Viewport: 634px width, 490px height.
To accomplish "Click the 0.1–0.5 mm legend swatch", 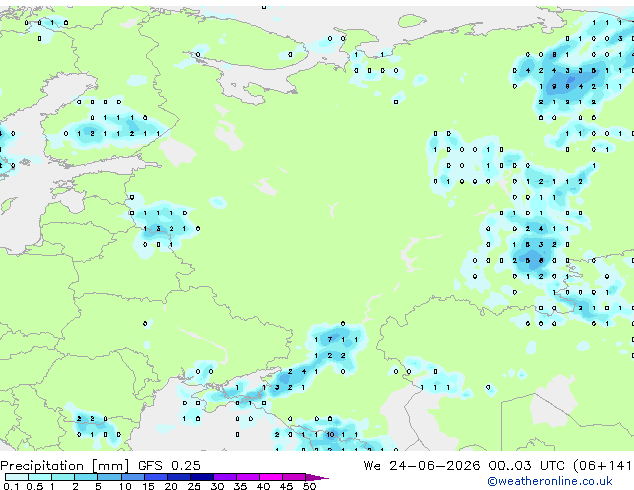I will click(17, 477).
